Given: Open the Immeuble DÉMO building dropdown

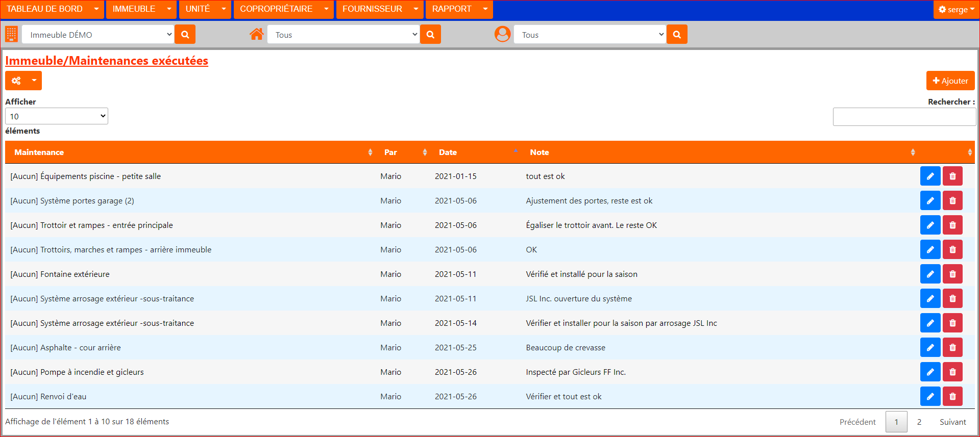Looking at the screenshot, I should [x=98, y=35].
